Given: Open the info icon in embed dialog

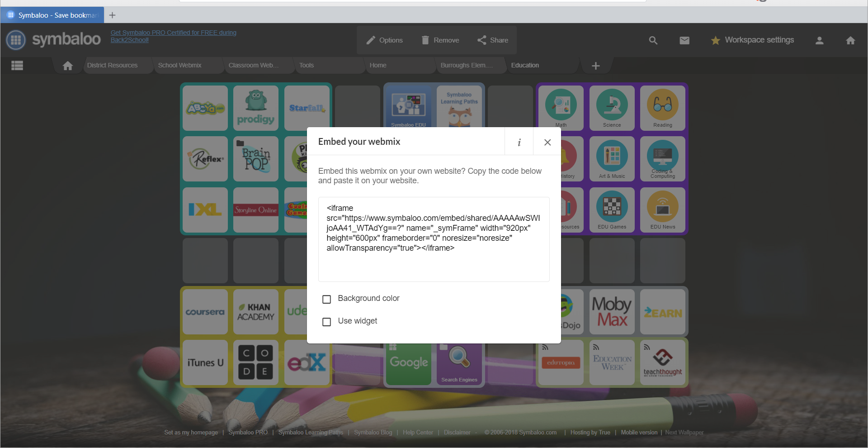Looking at the screenshot, I should click(x=519, y=142).
